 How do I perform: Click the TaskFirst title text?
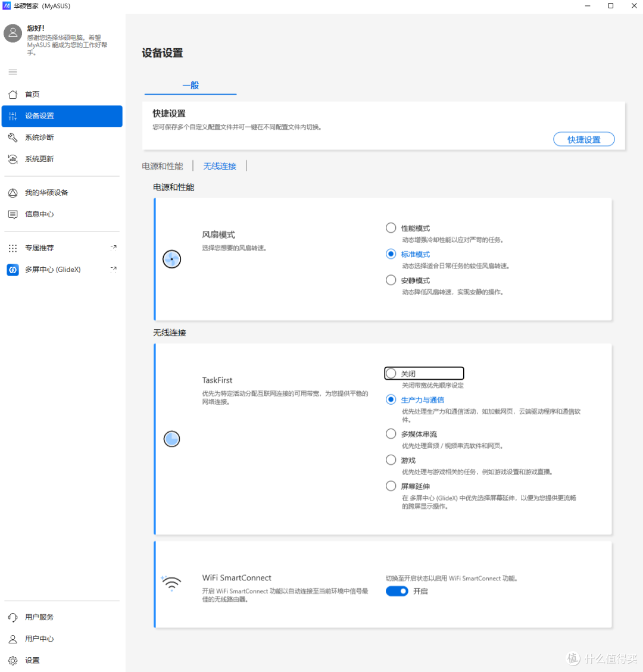(217, 380)
